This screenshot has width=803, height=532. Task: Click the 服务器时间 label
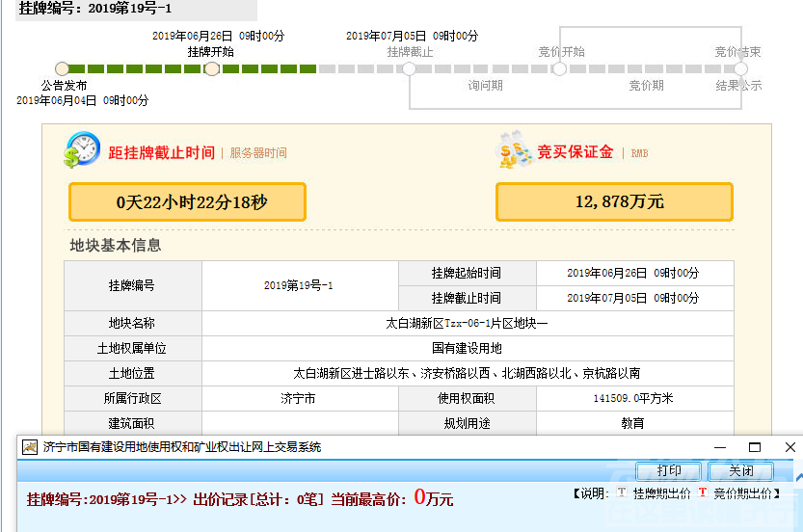coord(258,152)
